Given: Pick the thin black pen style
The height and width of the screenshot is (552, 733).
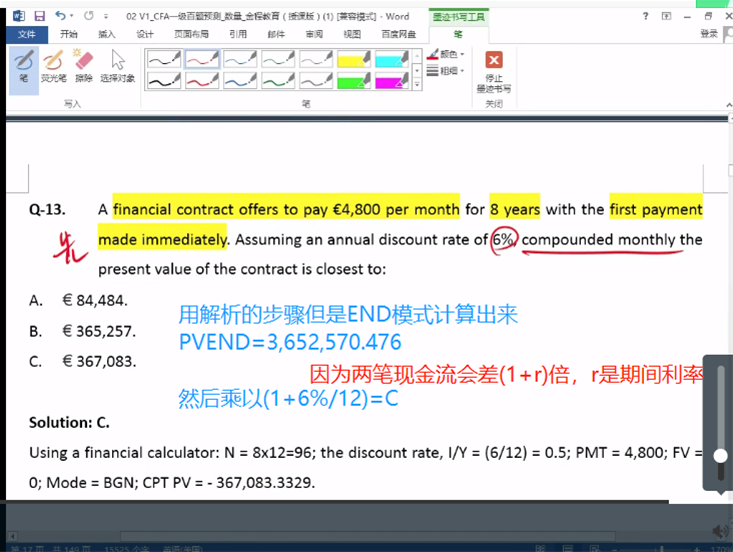Looking at the screenshot, I should click(164, 59).
